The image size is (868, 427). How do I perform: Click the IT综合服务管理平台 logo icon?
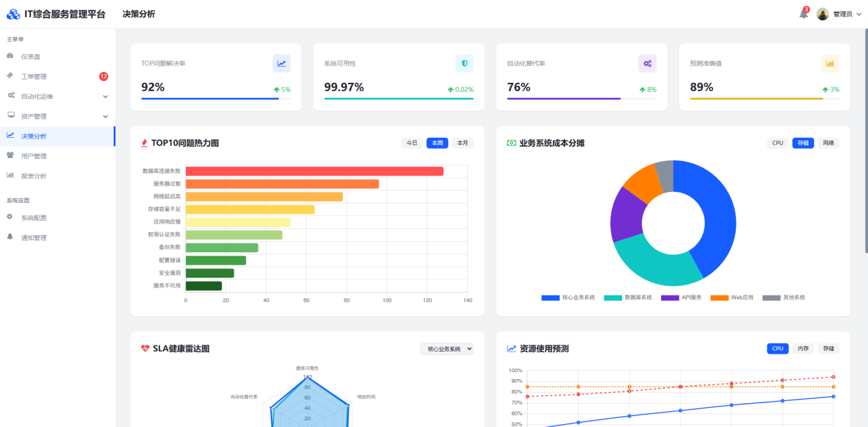click(x=13, y=14)
